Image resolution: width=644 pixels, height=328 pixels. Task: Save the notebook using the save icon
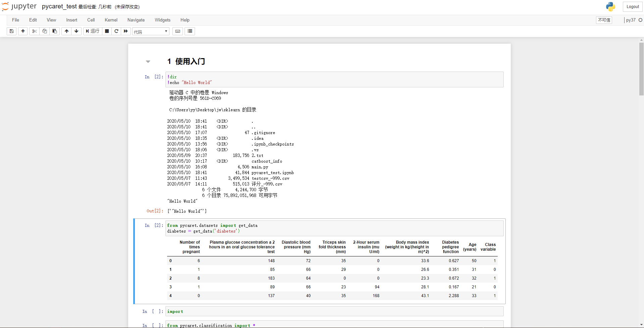click(11, 31)
